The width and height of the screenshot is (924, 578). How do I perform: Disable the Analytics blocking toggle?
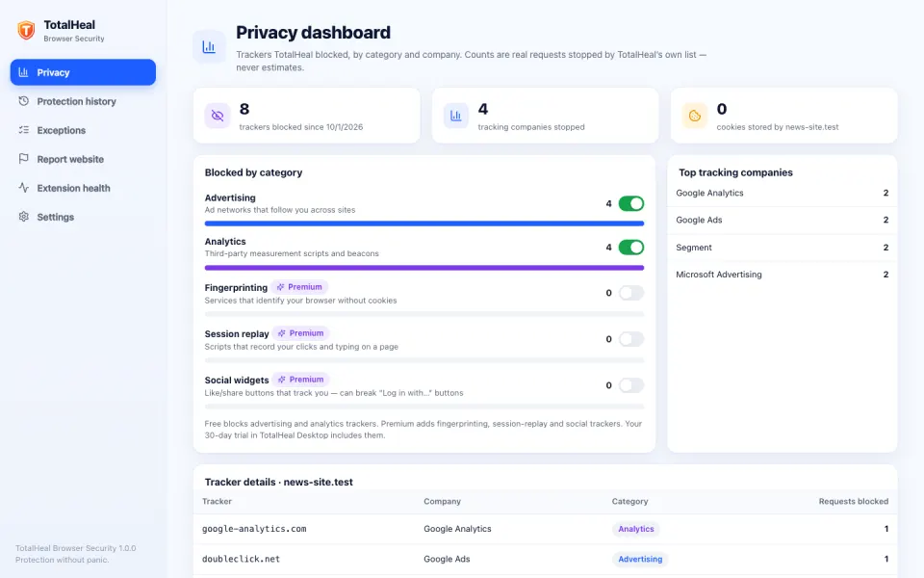(631, 248)
